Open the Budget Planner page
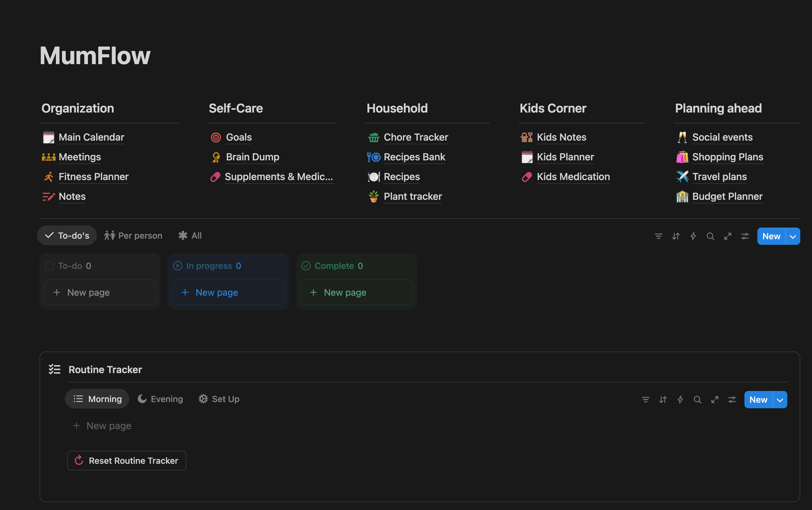The width and height of the screenshot is (812, 510). point(727,196)
